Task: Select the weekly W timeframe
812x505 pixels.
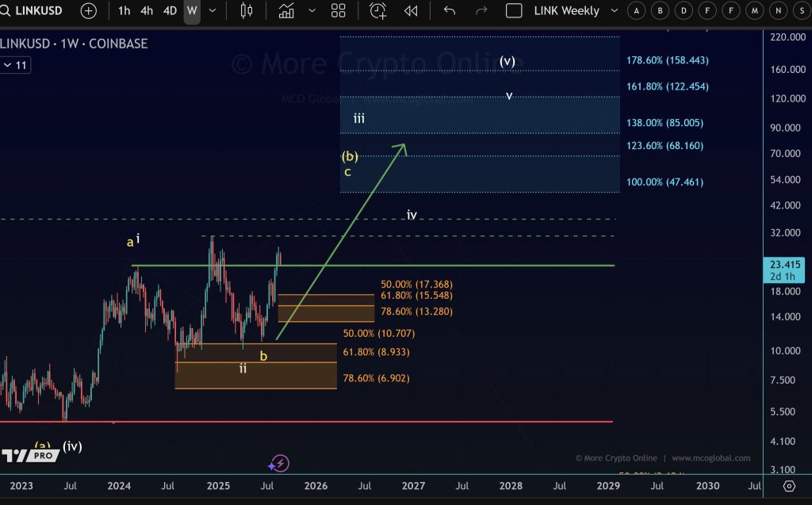Action: (x=192, y=11)
